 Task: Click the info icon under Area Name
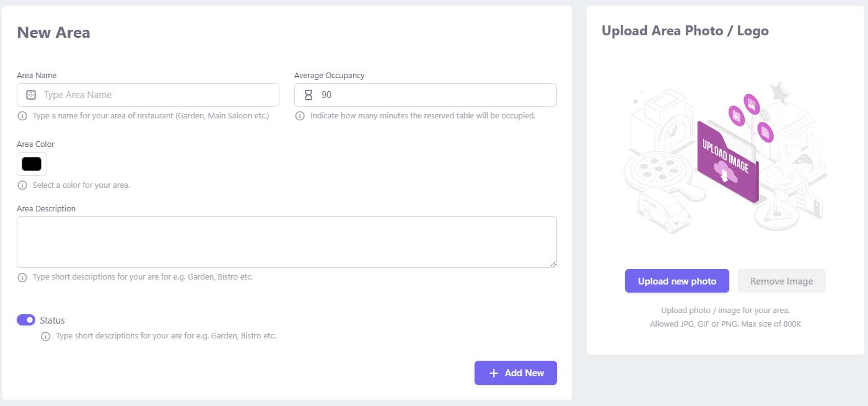(22, 116)
